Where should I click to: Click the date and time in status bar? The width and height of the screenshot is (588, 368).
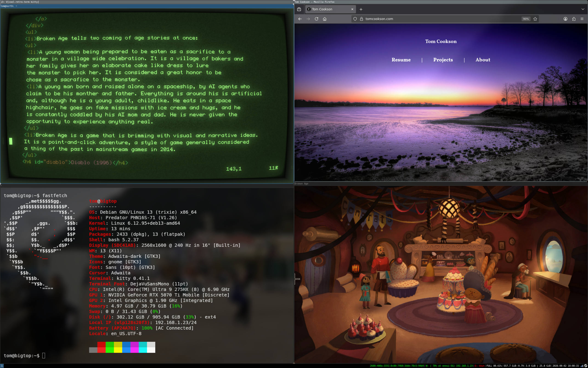[x=565, y=366]
